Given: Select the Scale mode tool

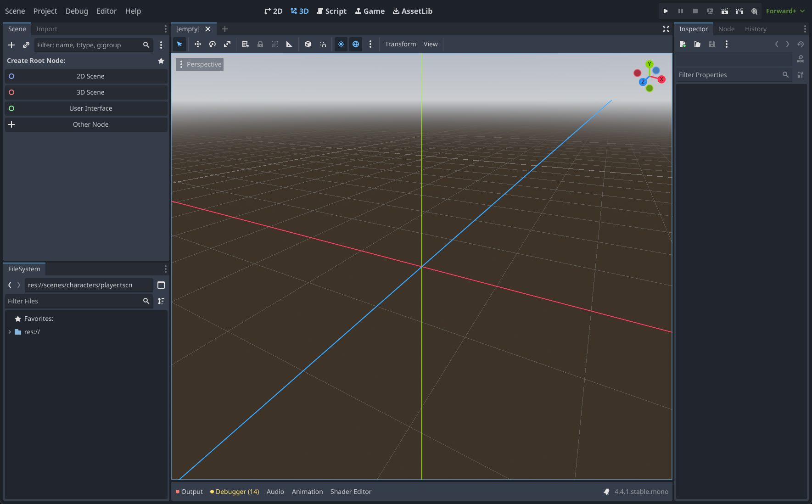Looking at the screenshot, I should click(227, 44).
